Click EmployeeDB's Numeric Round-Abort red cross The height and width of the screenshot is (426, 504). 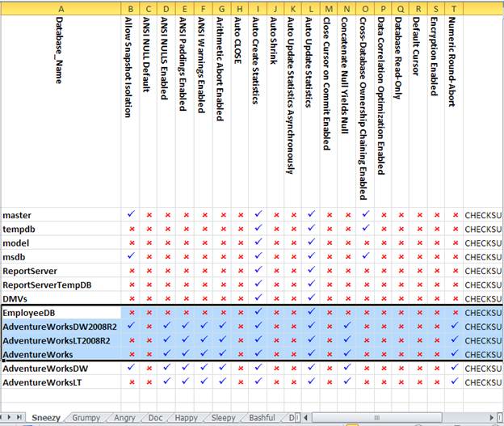456,312
